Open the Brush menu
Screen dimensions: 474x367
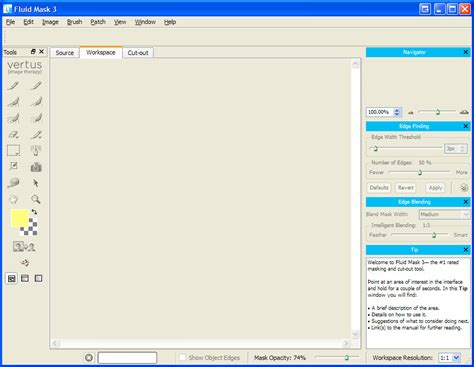coord(74,22)
